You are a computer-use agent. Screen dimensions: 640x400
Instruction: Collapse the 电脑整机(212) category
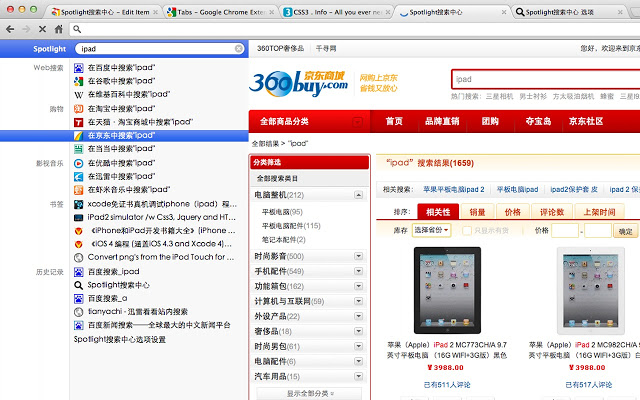(358, 195)
